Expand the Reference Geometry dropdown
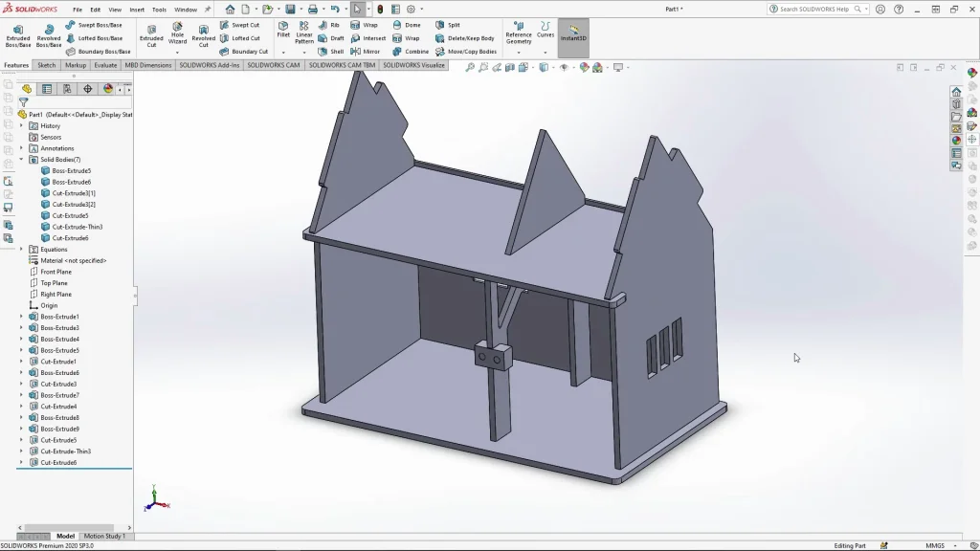 pyautogui.click(x=519, y=53)
